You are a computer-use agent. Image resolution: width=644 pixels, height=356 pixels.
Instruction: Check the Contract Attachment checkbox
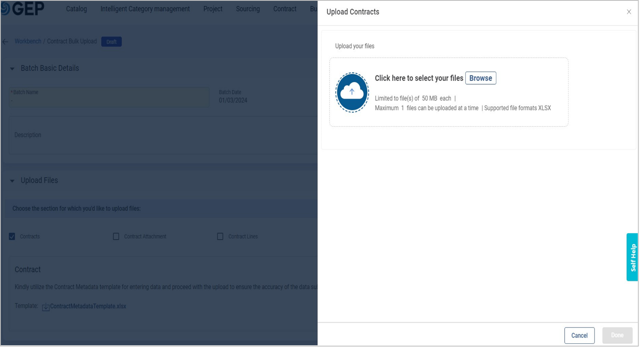(x=116, y=237)
